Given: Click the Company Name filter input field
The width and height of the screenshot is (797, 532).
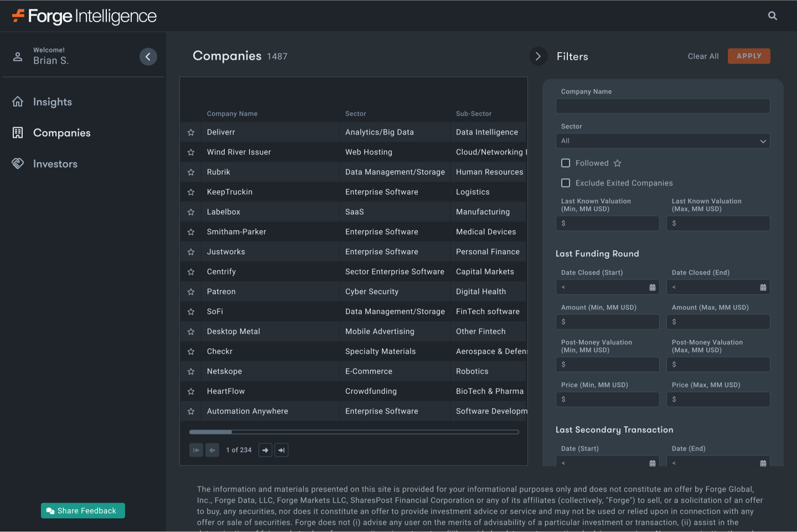Looking at the screenshot, I should tap(663, 106).
